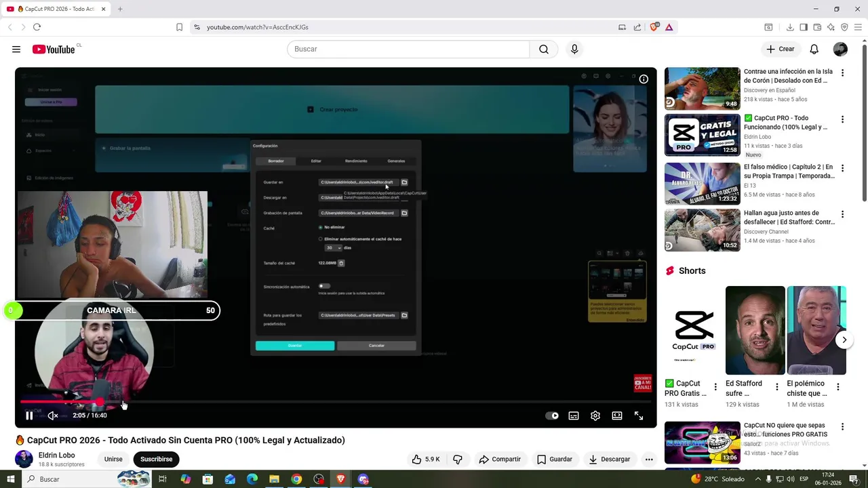The width and height of the screenshot is (868, 488).
Task: Click the search magnifier button
Action: (x=544, y=49)
